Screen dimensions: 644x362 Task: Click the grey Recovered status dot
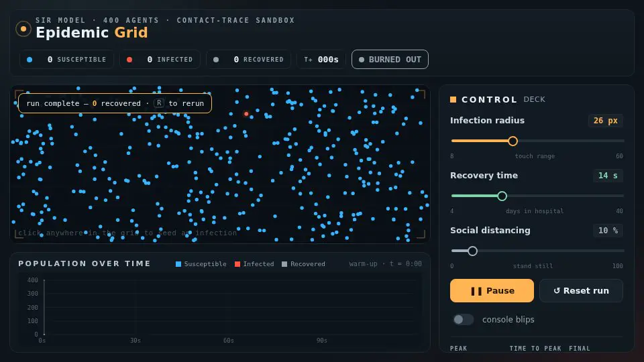tap(216, 60)
